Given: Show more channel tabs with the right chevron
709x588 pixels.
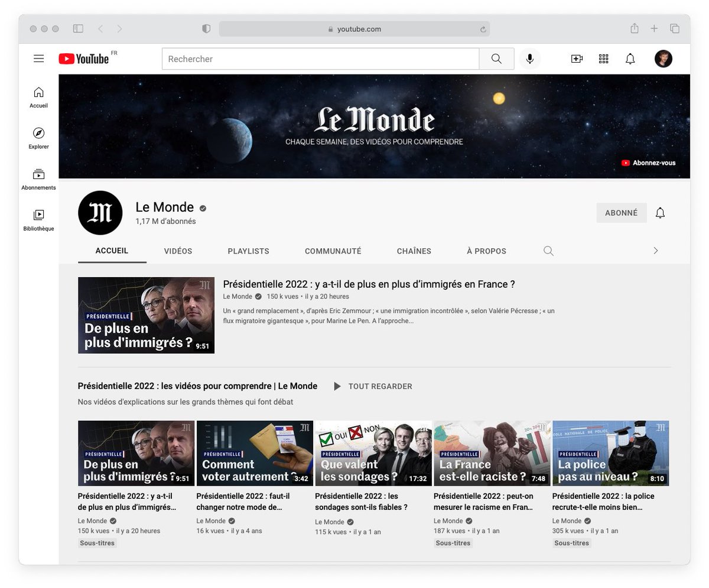Looking at the screenshot, I should click(x=655, y=251).
